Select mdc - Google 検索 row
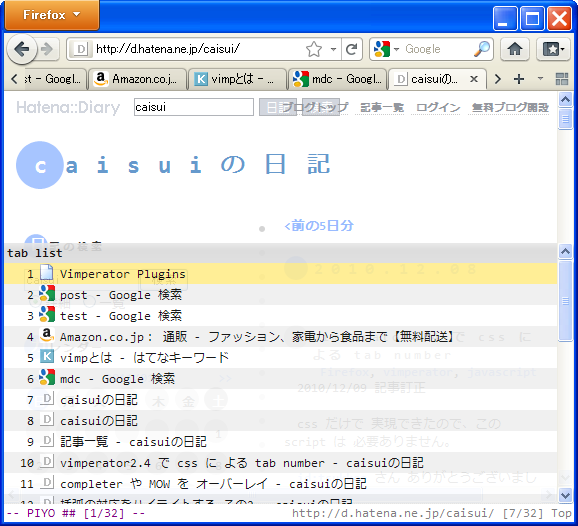578x526 pixels. coord(281,378)
